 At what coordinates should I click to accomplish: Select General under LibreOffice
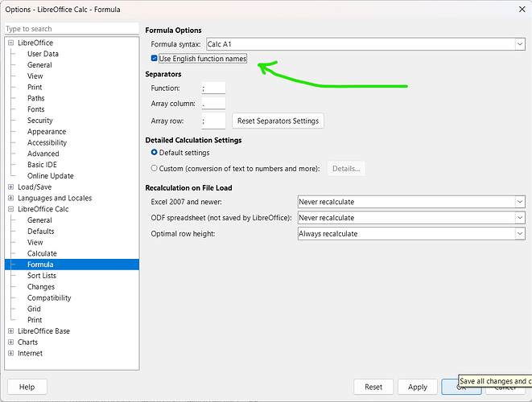pos(39,65)
